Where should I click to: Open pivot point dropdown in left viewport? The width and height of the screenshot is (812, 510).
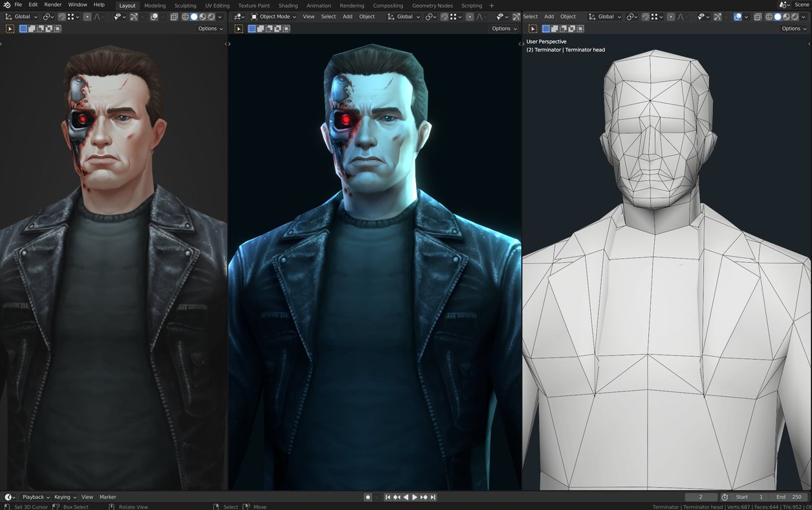pyautogui.click(x=48, y=17)
